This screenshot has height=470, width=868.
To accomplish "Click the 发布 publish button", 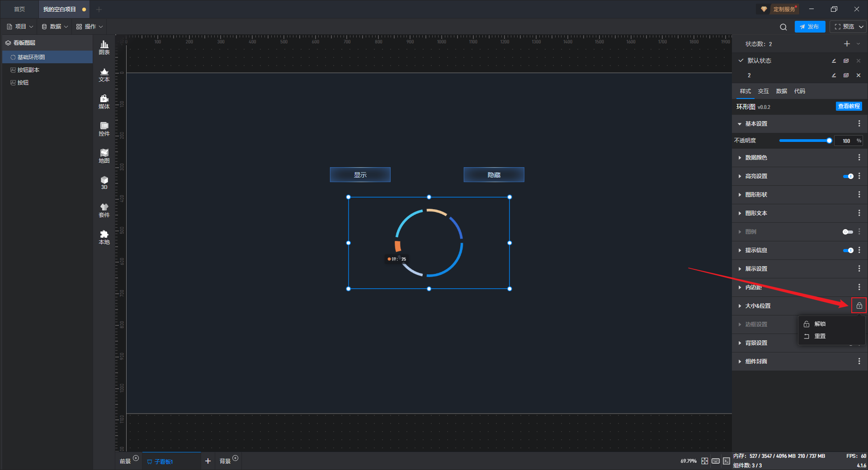I will click(810, 27).
